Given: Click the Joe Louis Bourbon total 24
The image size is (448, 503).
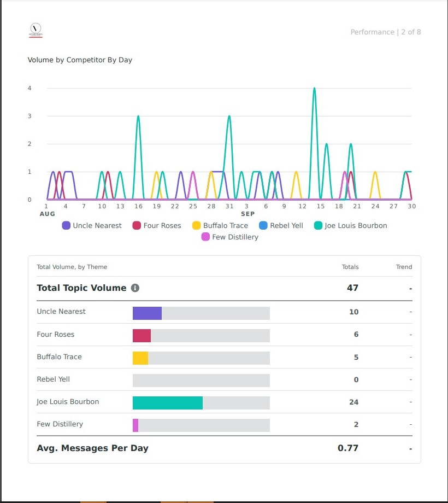Looking at the screenshot, I should click(354, 402).
